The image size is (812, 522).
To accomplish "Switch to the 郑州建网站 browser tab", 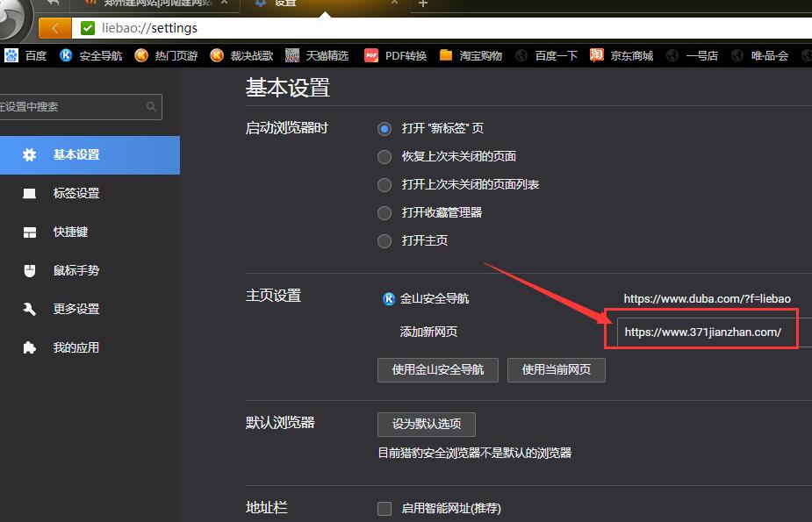I will pyautogui.click(x=154, y=4).
